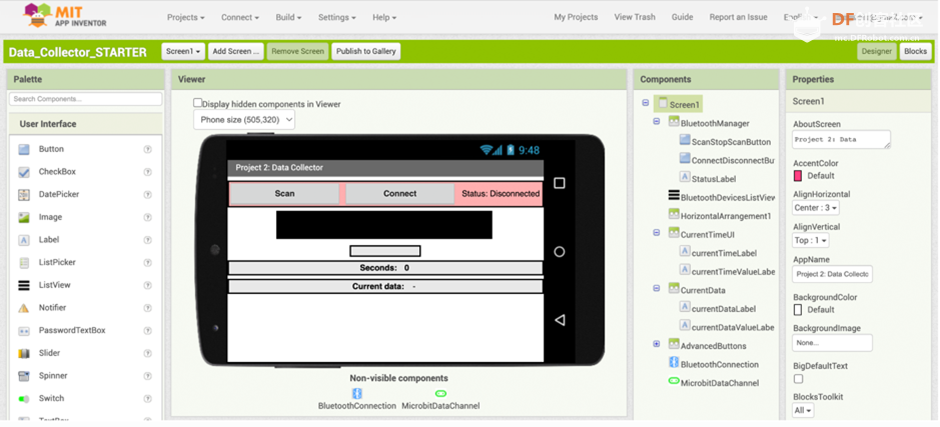Click the Search Components input field
This screenshot has height=427, width=940.
[85, 99]
